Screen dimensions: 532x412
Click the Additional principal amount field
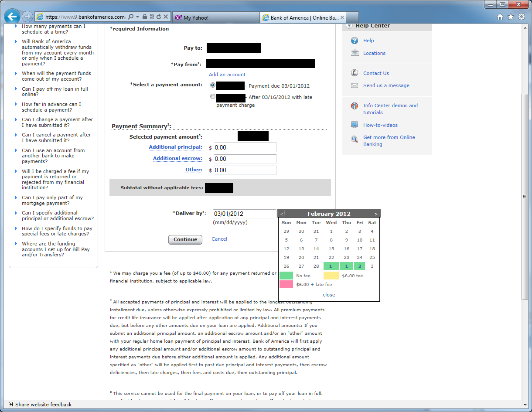(x=245, y=147)
